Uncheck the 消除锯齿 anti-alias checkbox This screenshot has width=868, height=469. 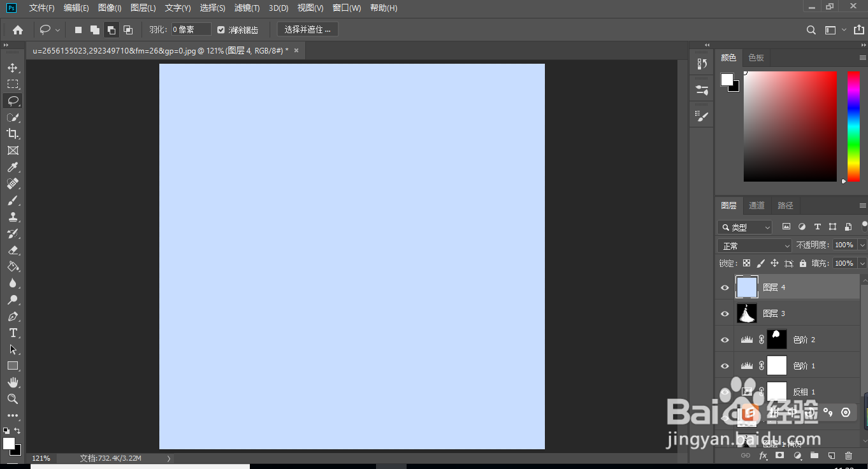pos(221,29)
